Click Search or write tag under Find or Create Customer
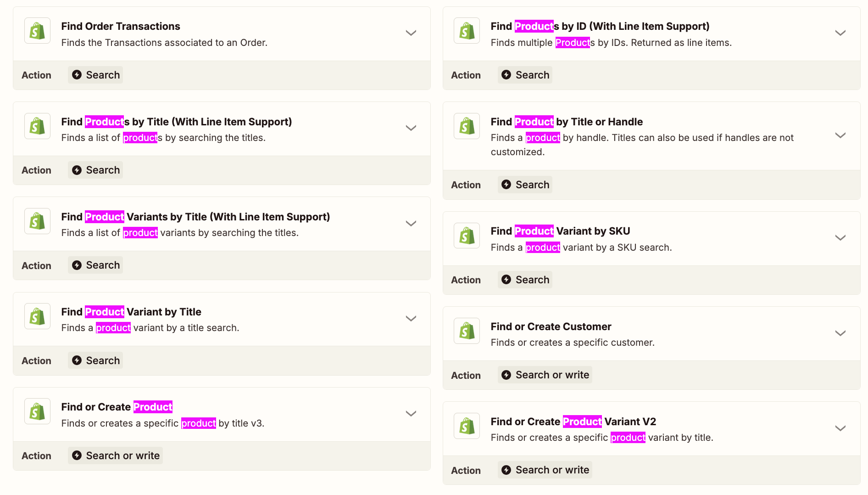The height and width of the screenshot is (495, 868). [x=545, y=375]
